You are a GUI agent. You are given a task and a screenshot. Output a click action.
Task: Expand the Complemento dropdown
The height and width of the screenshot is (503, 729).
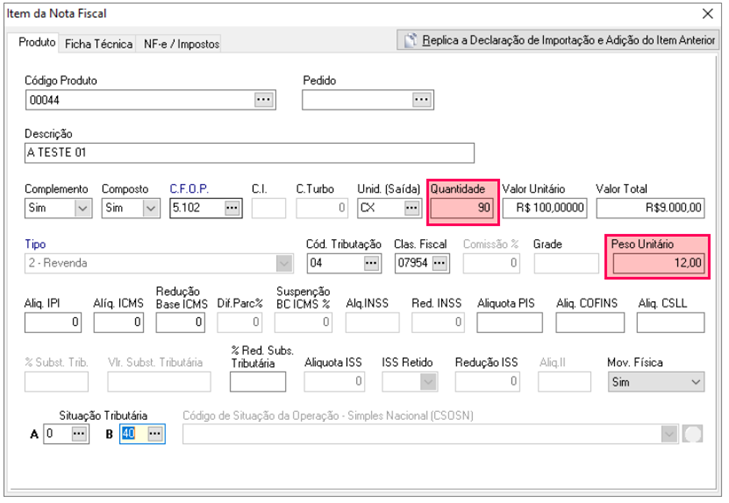point(82,208)
